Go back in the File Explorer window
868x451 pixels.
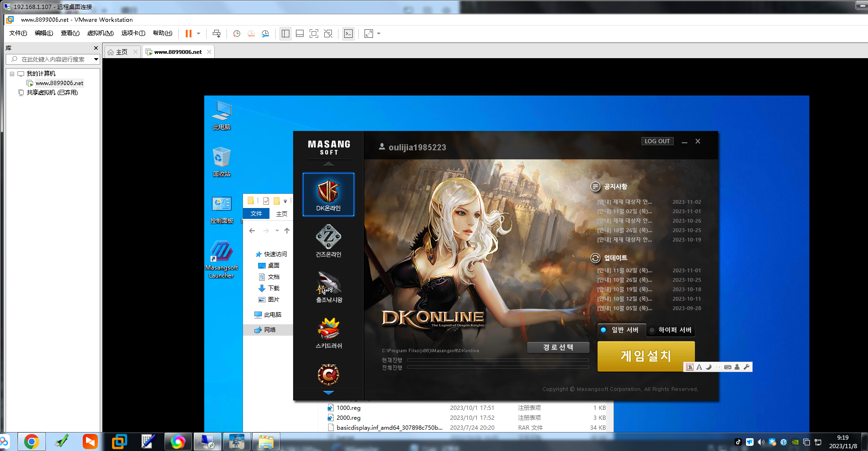(252, 231)
